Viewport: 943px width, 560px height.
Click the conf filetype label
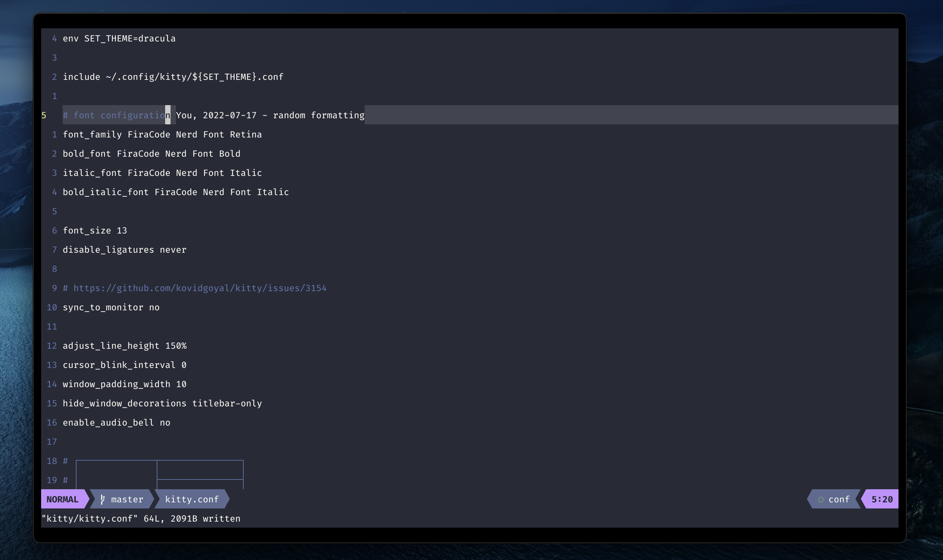839,499
